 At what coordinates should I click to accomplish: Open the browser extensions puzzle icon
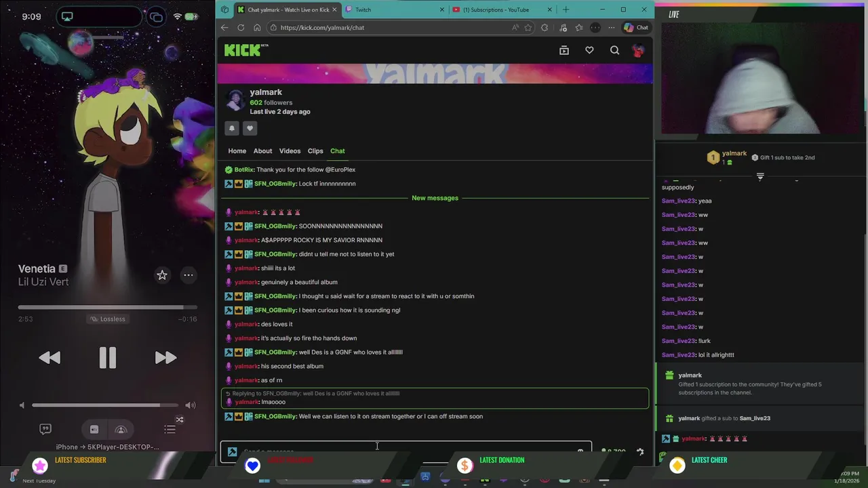click(x=545, y=28)
